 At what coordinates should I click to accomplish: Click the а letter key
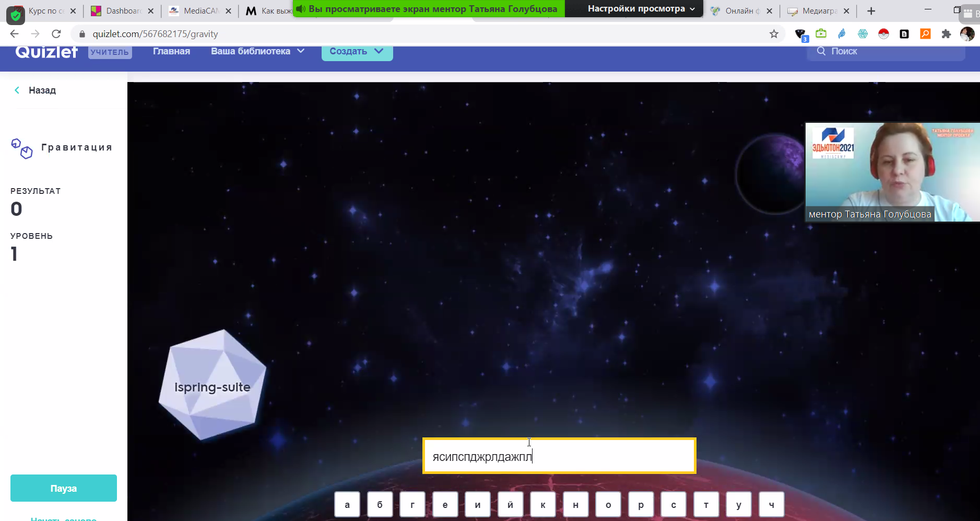(x=347, y=505)
